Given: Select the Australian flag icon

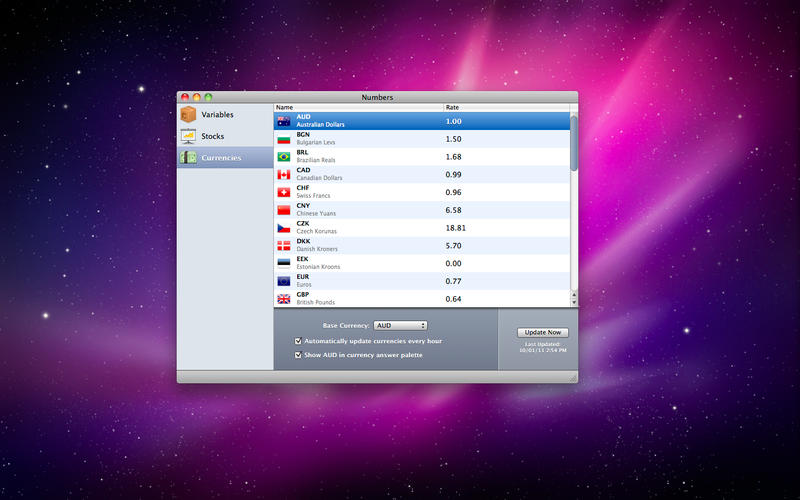Looking at the screenshot, I should coord(284,121).
